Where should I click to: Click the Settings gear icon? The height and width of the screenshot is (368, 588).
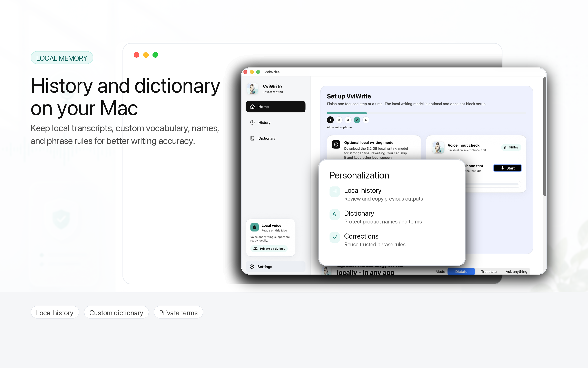(252, 267)
